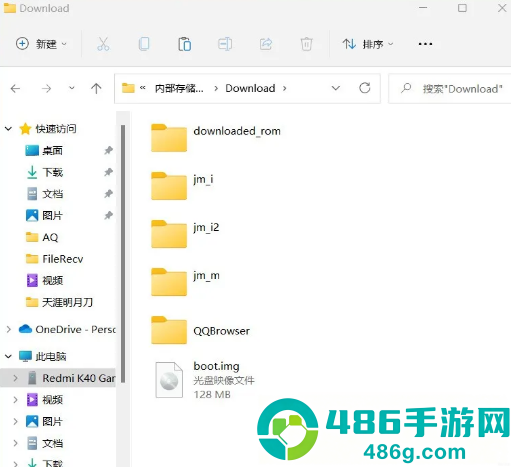Click the Paste clipboard icon
Screen dimensions: 511x467
point(184,44)
